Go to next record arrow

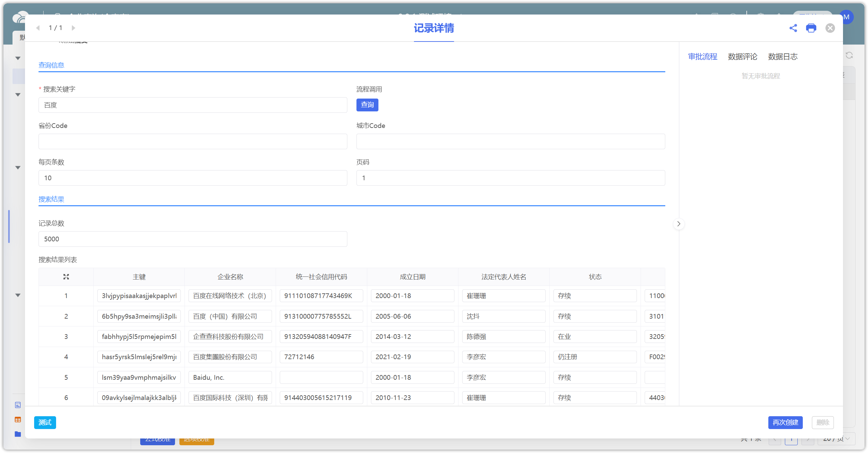pyautogui.click(x=73, y=28)
